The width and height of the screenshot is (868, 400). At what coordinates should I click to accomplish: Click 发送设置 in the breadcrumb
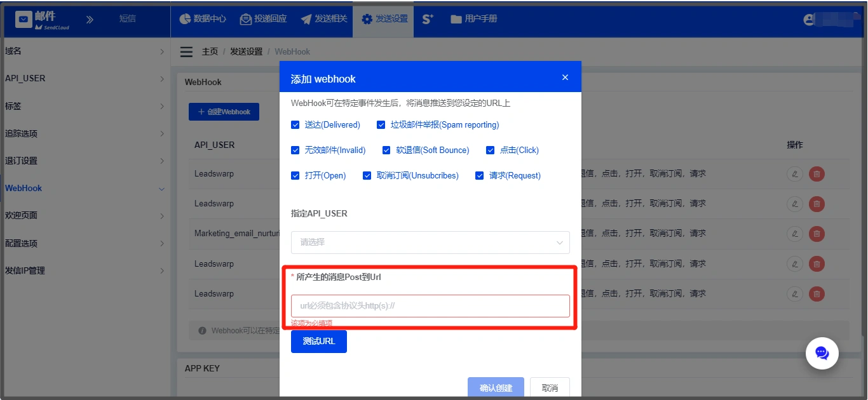tap(246, 52)
